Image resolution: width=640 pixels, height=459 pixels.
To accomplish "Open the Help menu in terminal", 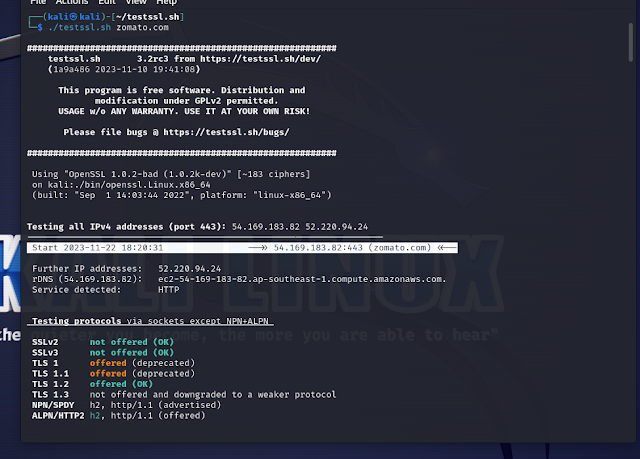I will (x=167, y=2).
